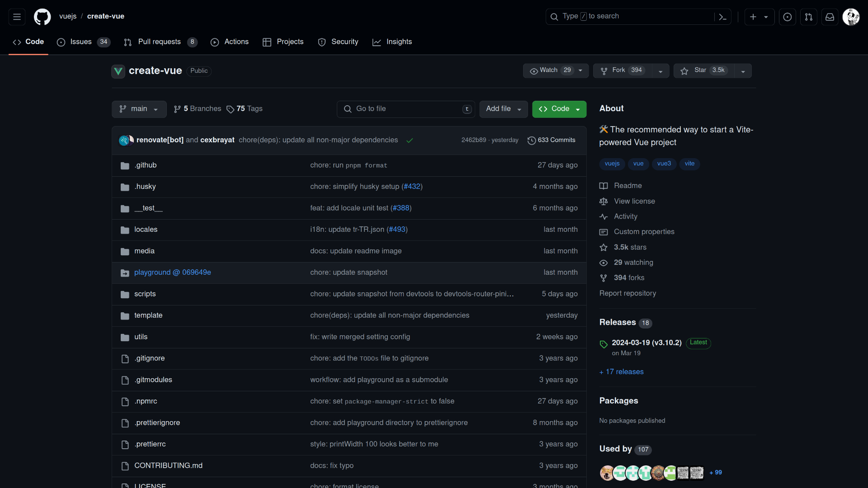This screenshot has height=488, width=868.
Task: Switch to the Issues tab
Action: (x=81, y=42)
